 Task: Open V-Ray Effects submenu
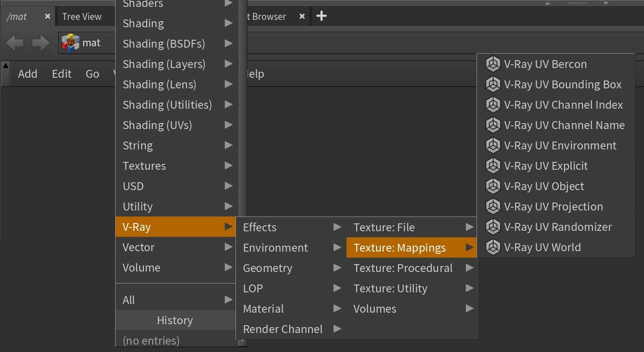291,227
